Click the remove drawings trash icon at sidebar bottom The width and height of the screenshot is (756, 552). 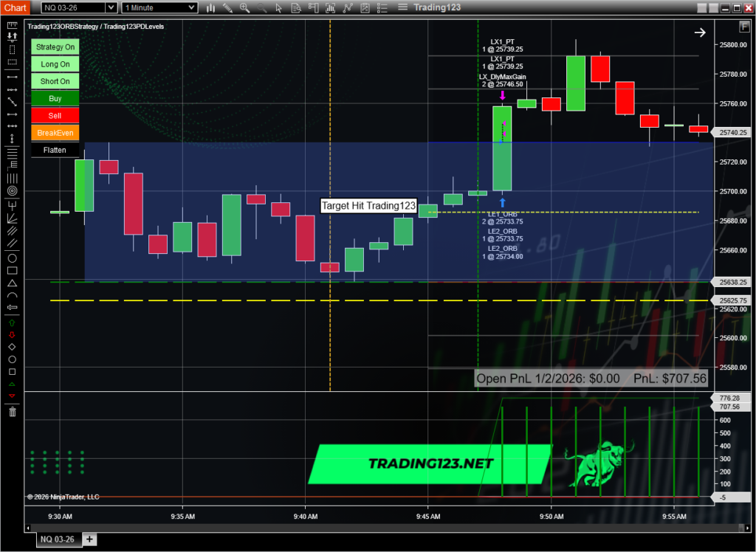(11, 412)
